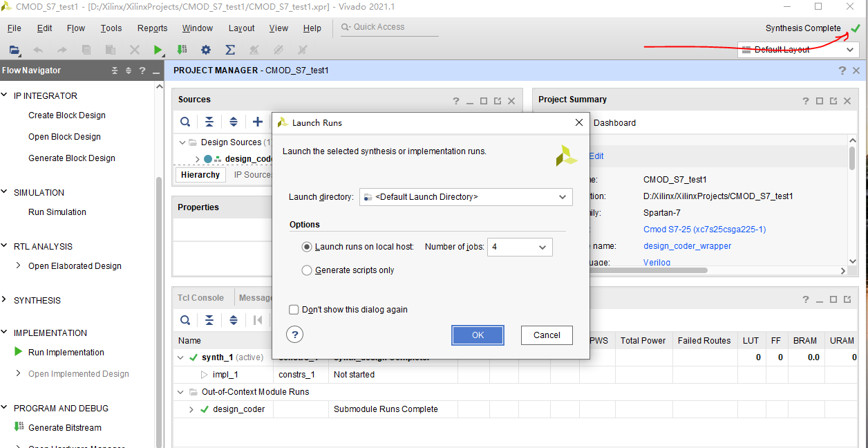Open the File menu
The height and width of the screenshot is (448, 868).
point(15,28)
